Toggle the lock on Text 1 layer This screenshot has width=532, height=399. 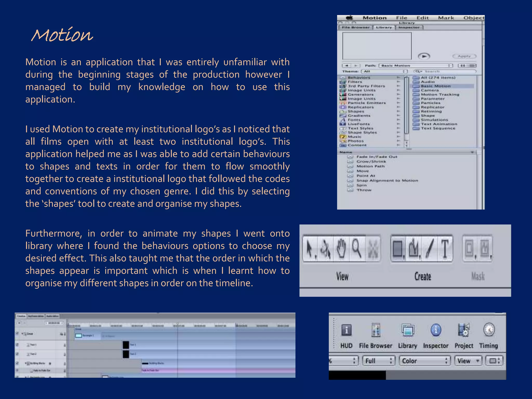tap(64, 345)
